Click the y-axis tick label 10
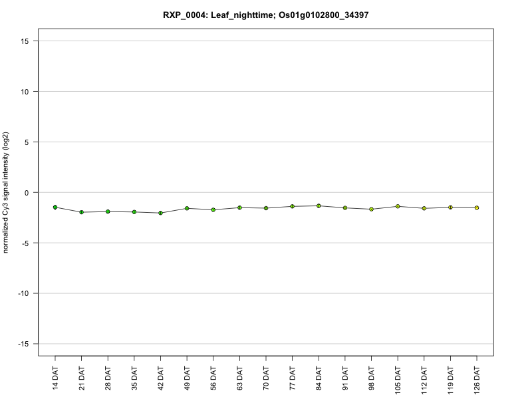The image size is (532, 399). (25, 92)
